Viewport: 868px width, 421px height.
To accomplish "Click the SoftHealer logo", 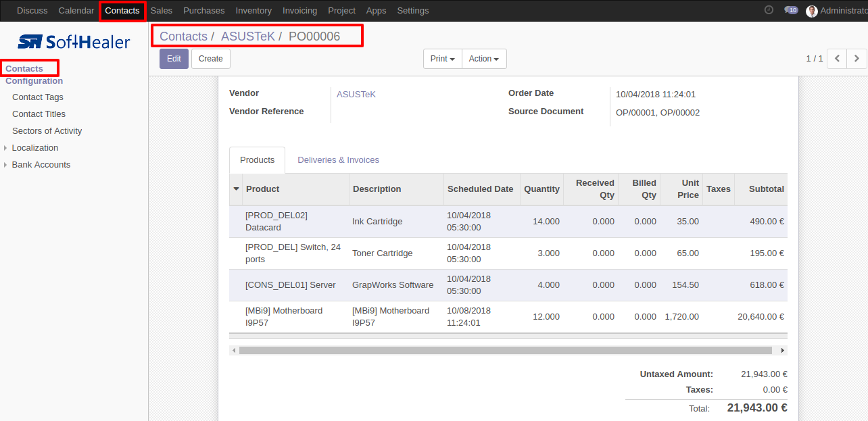I will point(74,42).
